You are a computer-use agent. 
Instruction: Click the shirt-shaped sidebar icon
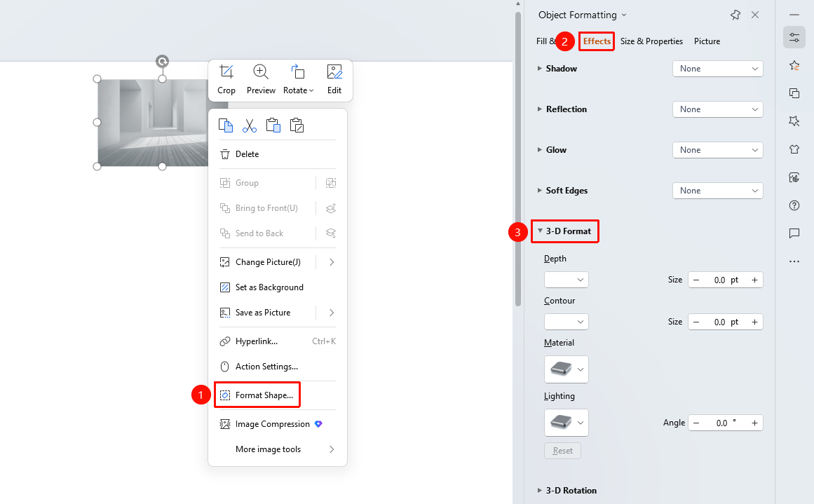pos(794,149)
